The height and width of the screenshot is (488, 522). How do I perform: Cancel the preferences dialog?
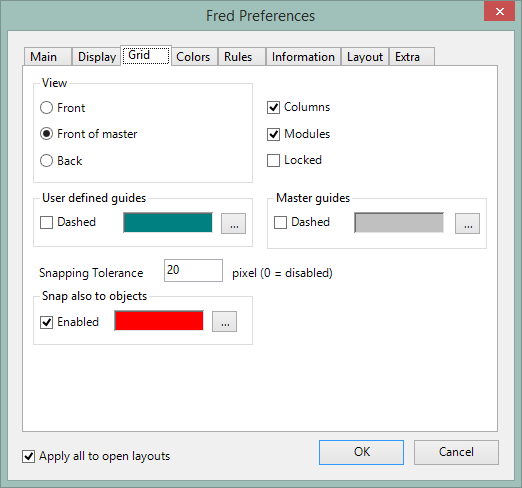[456, 452]
